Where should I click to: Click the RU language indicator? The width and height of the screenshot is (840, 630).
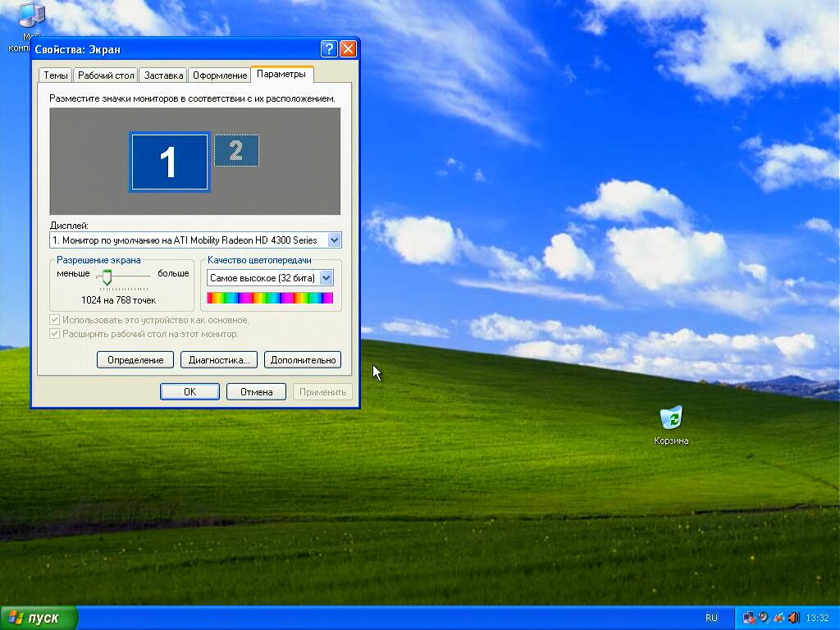[711, 618]
